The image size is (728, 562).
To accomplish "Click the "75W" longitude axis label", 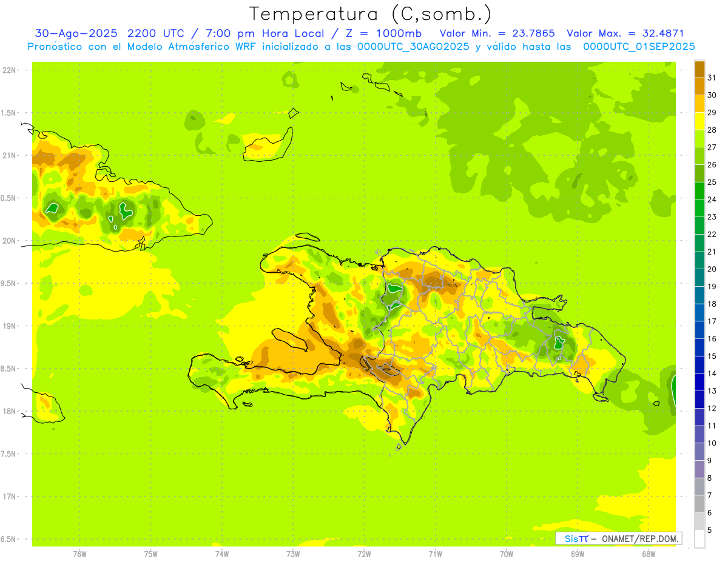I will pyautogui.click(x=151, y=554).
